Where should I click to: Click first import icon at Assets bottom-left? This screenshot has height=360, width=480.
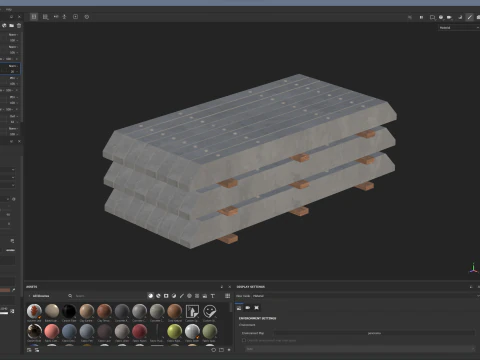pos(29,350)
